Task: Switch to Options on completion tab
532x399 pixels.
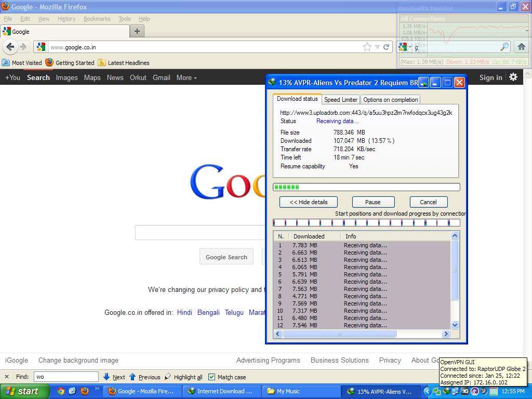Action: 391,99
